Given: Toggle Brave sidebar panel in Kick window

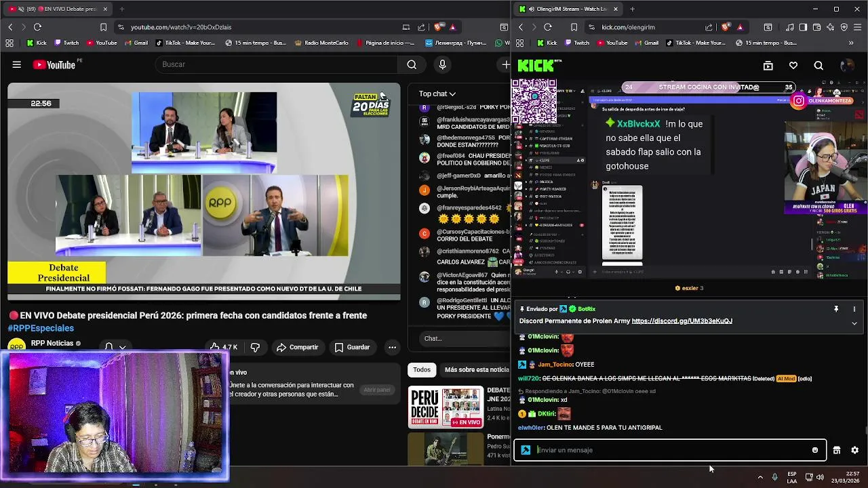Looking at the screenshot, I should [803, 27].
